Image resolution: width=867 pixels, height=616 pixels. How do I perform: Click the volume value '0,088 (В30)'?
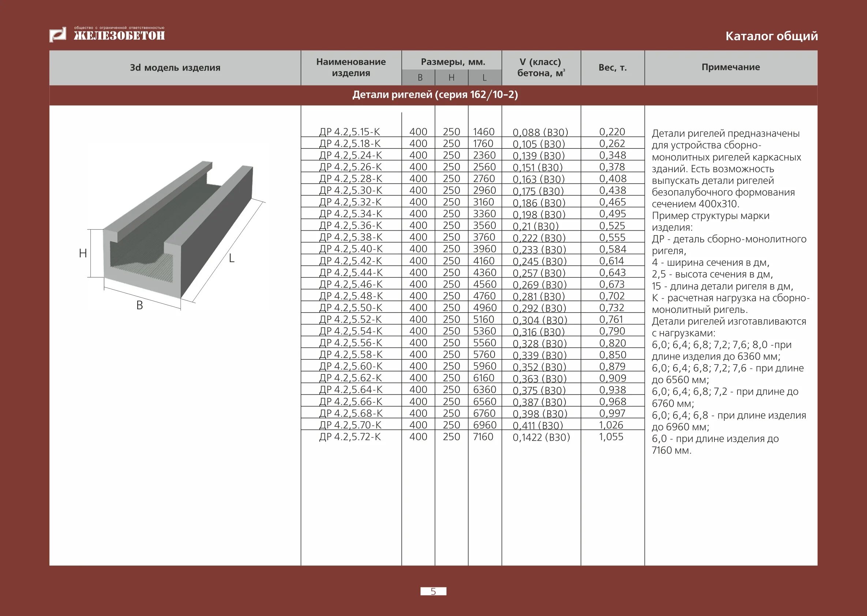pyautogui.click(x=541, y=132)
